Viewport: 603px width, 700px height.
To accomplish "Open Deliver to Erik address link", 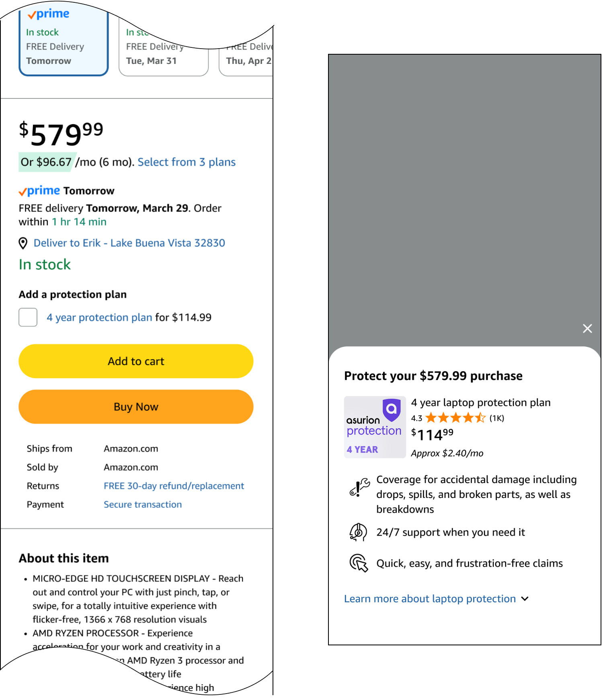I will 129,243.
